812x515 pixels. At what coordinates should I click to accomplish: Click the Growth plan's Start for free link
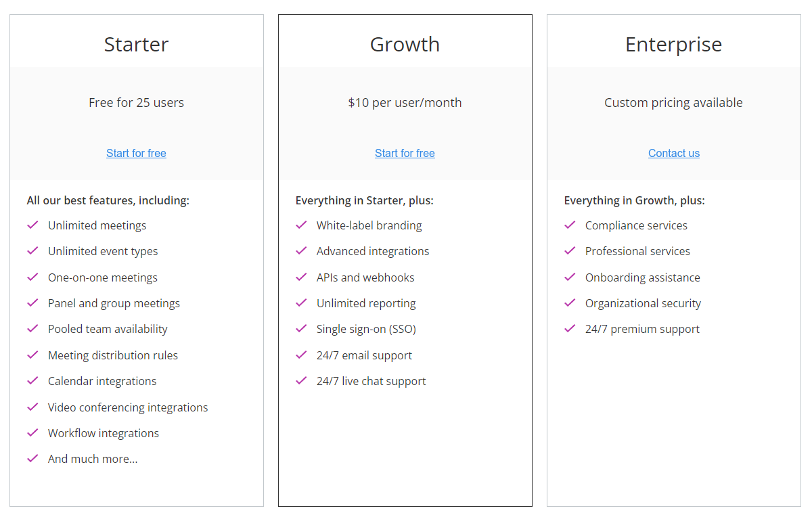pos(405,153)
